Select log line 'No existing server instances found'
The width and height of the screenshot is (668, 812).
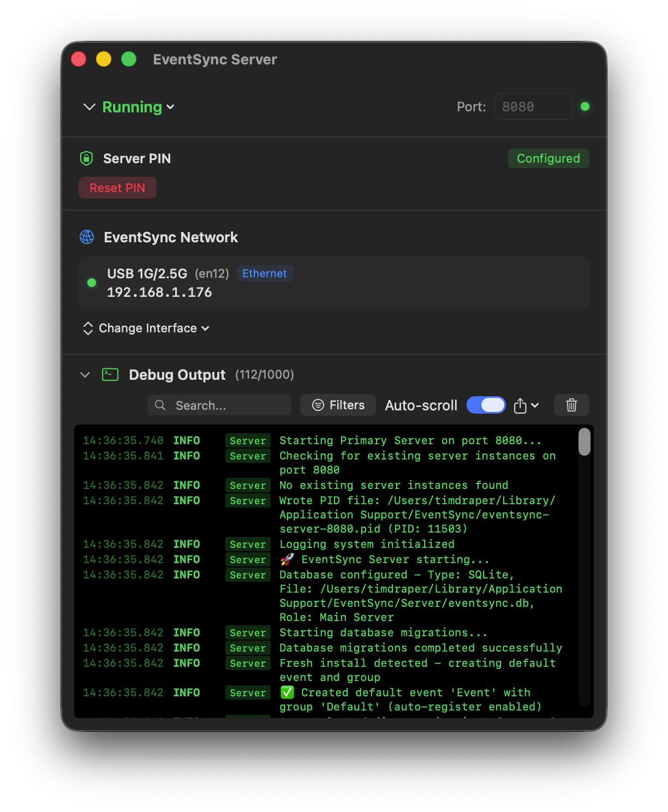[x=394, y=485]
